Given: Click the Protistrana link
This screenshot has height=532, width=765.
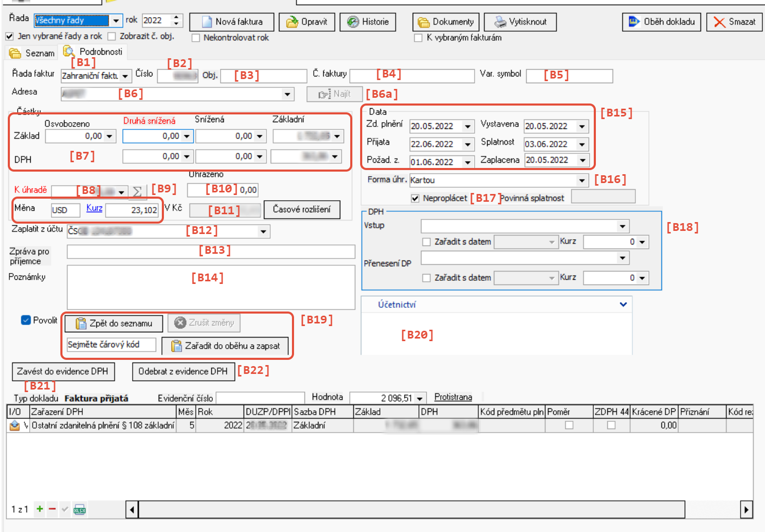Looking at the screenshot, I should coord(453,397).
